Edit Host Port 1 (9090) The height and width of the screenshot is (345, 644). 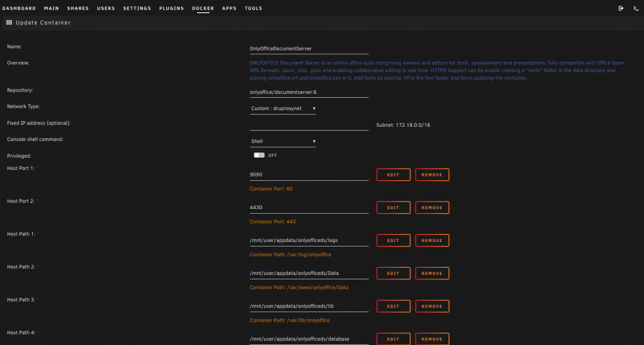[393, 174]
